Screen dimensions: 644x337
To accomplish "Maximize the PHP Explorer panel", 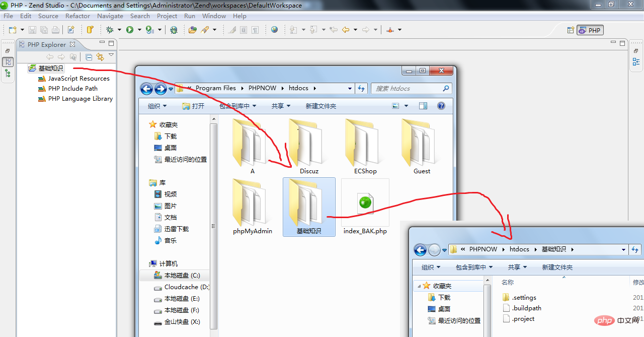I will click(x=111, y=43).
